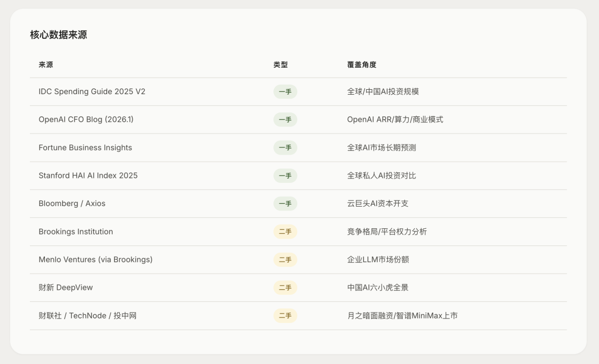Click the text 全球AI市场长期预测
The image size is (599, 364).
point(381,148)
